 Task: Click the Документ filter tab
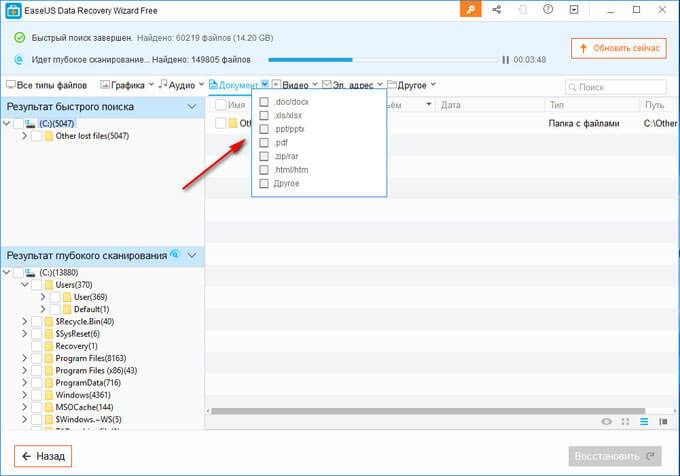[234, 85]
